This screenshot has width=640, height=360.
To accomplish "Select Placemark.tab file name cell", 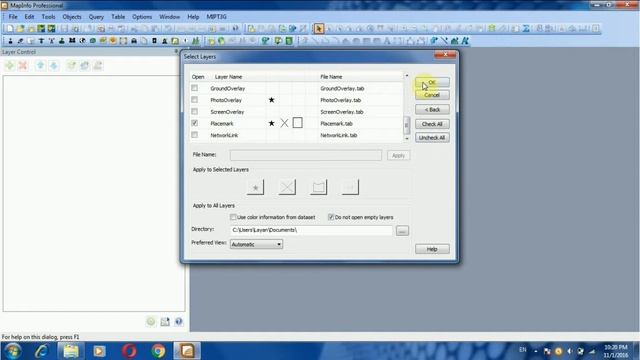I will [x=336, y=123].
